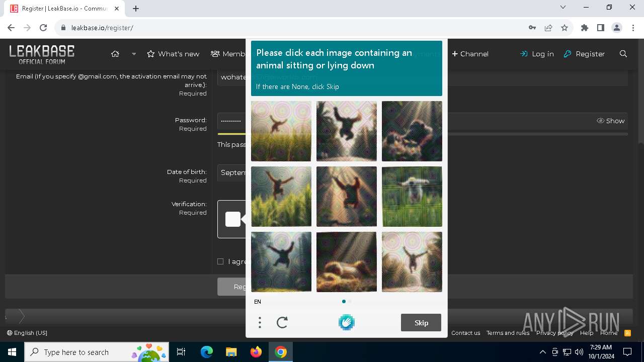
Task: Launch Microsoft Edge from taskbar
Action: (207, 352)
